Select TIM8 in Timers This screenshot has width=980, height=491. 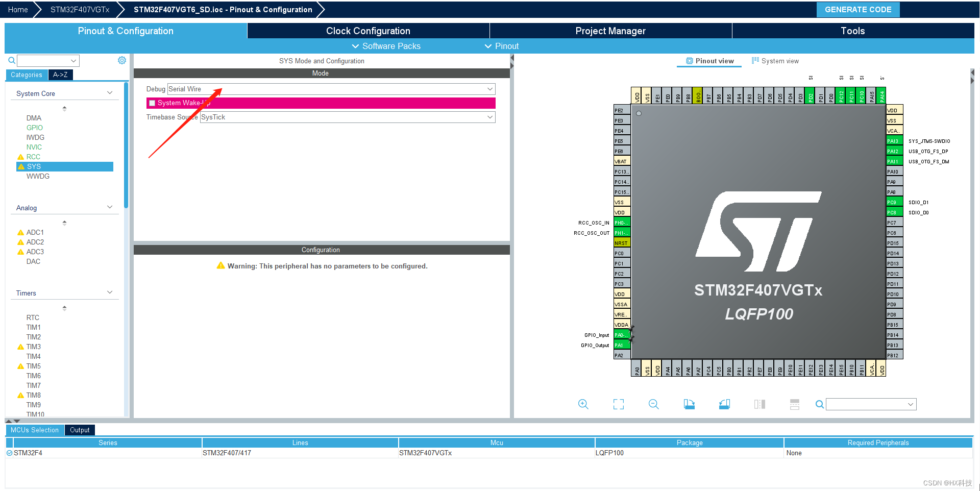[34, 395]
